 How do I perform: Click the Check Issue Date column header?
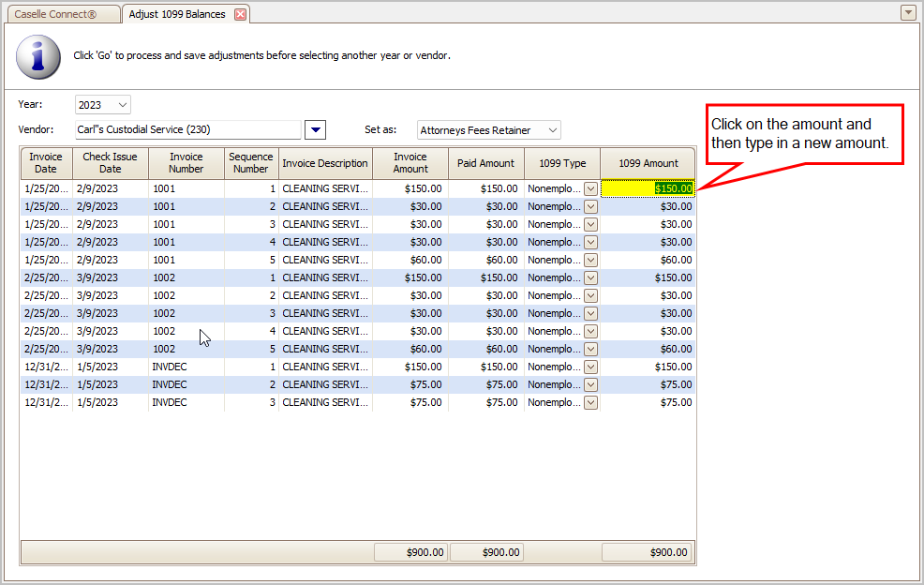click(110, 163)
